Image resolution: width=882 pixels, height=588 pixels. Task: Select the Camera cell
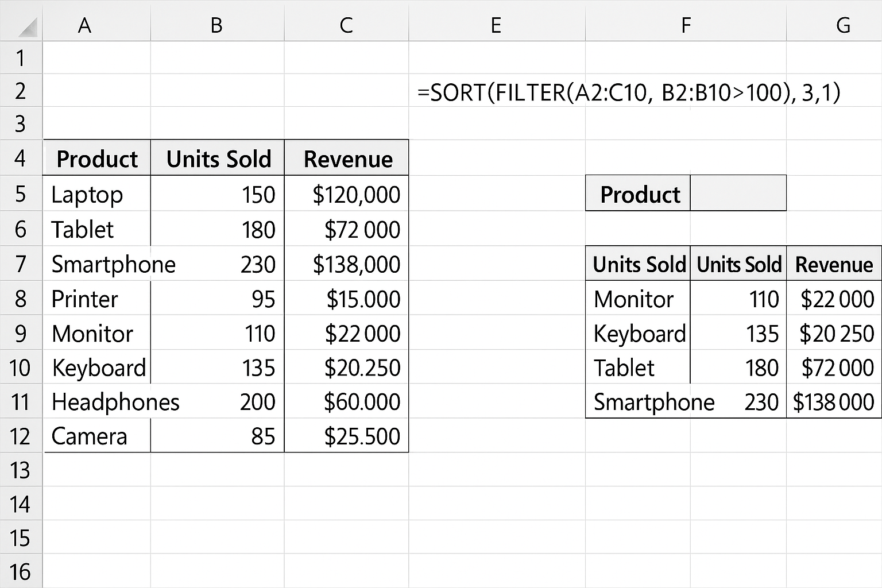point(96,436)
